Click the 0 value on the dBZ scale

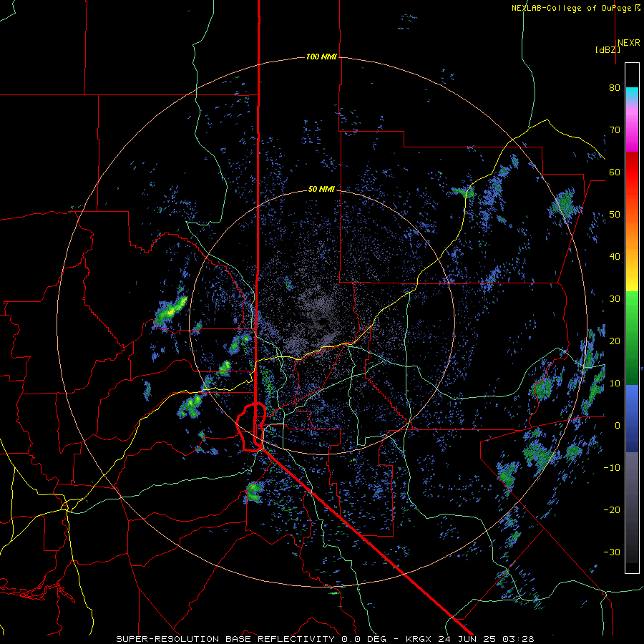[x=618, y=426]
